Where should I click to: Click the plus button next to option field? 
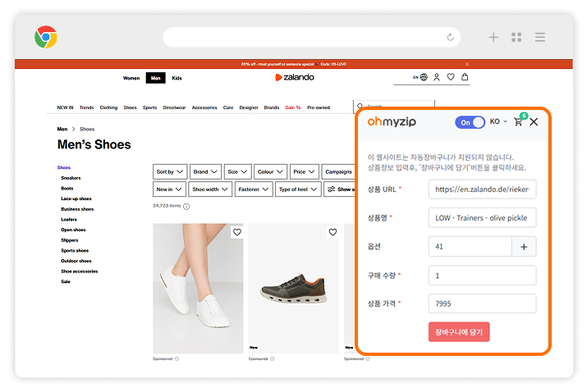[523, 246]
